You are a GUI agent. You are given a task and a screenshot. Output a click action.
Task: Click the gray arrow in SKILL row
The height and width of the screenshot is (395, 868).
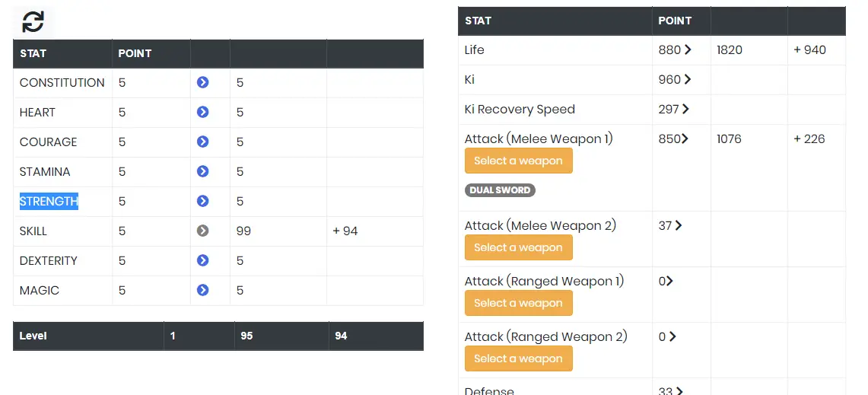[202, 231]
